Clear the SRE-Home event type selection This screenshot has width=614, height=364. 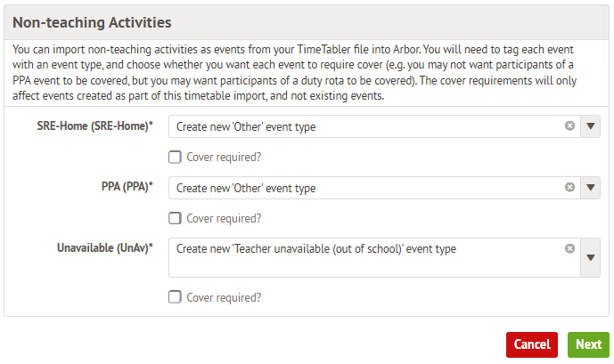[x=569, y=126]
